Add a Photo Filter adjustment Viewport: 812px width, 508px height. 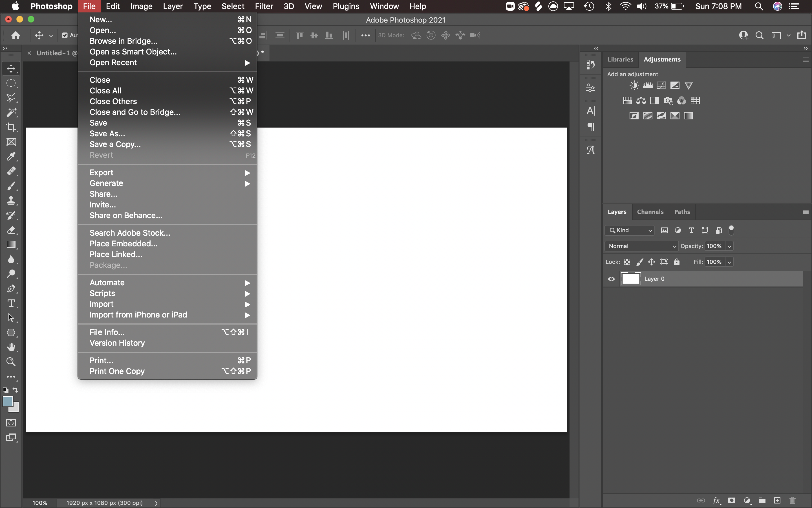click(668, 100)
